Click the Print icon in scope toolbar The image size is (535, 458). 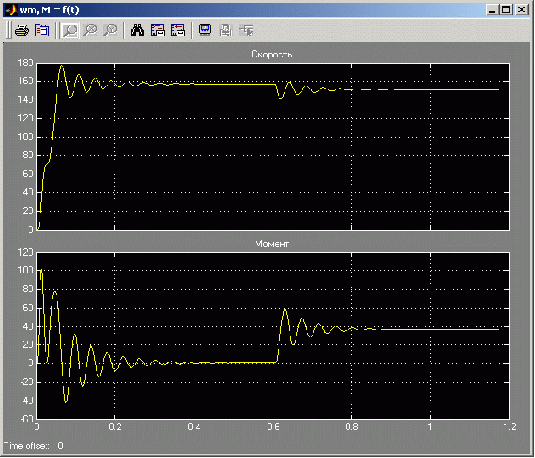(x=22, y=31)
